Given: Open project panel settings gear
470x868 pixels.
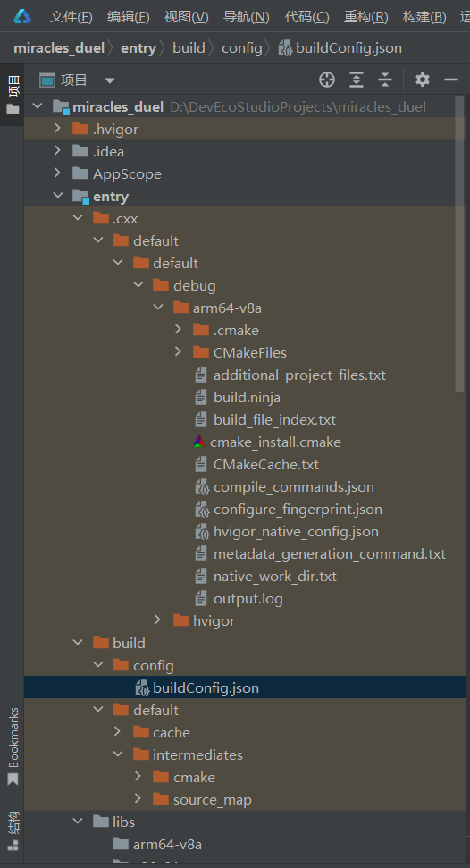Looking at the screenshot, I should pyautogui.click(x=423, y=80).
